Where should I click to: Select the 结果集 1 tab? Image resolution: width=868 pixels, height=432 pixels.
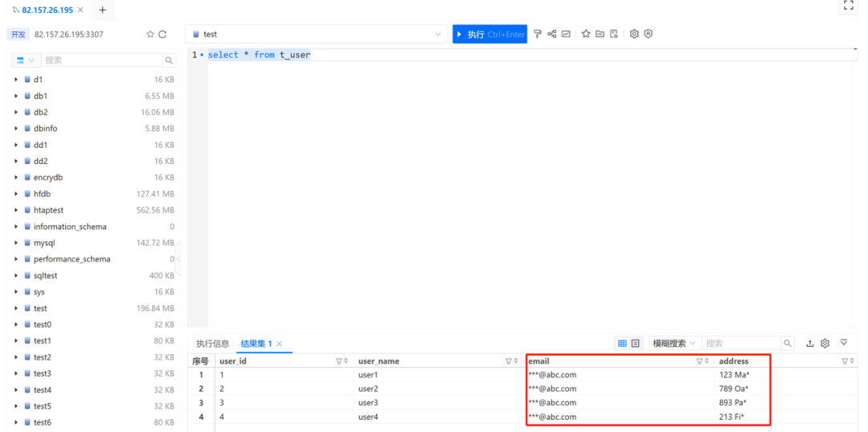(256, 344)
